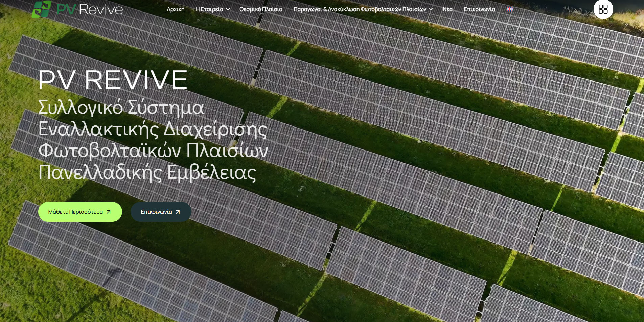This screenshot has height=322, width=644.
Task: Click the PV REVIVE hero heading
Action: [x=113, y=80]
